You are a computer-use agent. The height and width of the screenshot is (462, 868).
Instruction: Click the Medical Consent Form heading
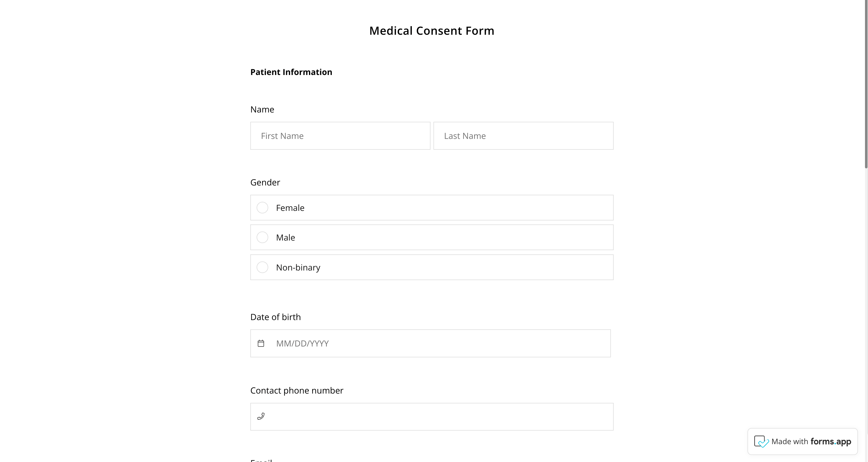click(432, 31)
